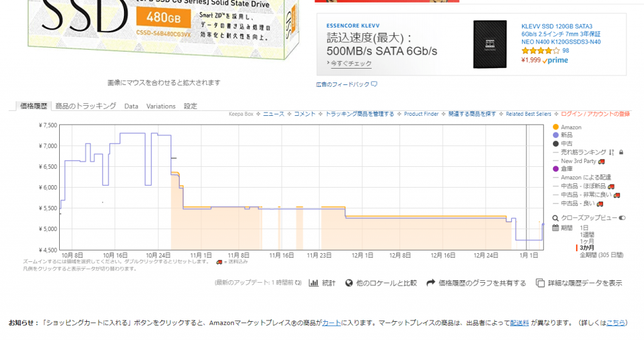This screenshot has width=644, height=340.
Task: Select the 1日 period range
Action: pyautogui.click(x=584, y=228)
